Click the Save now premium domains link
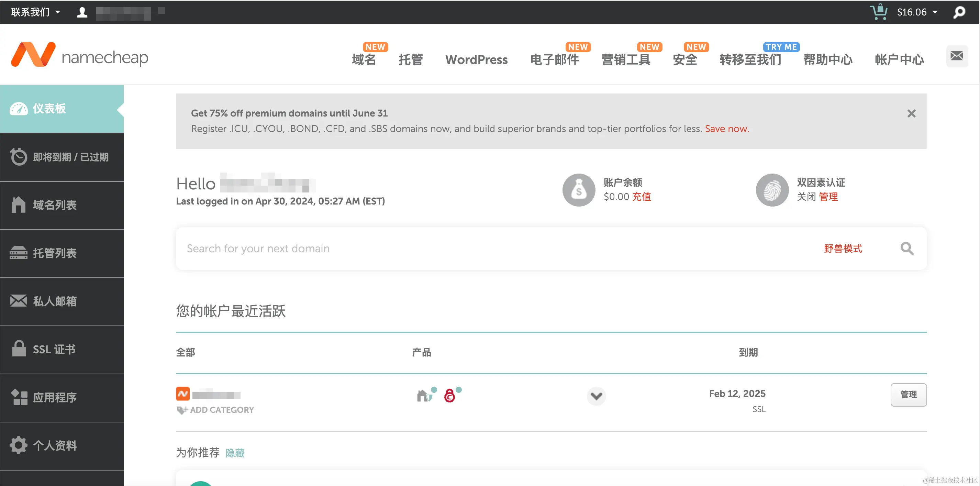This screenshot has width=980, height=486. coord(727,129)
